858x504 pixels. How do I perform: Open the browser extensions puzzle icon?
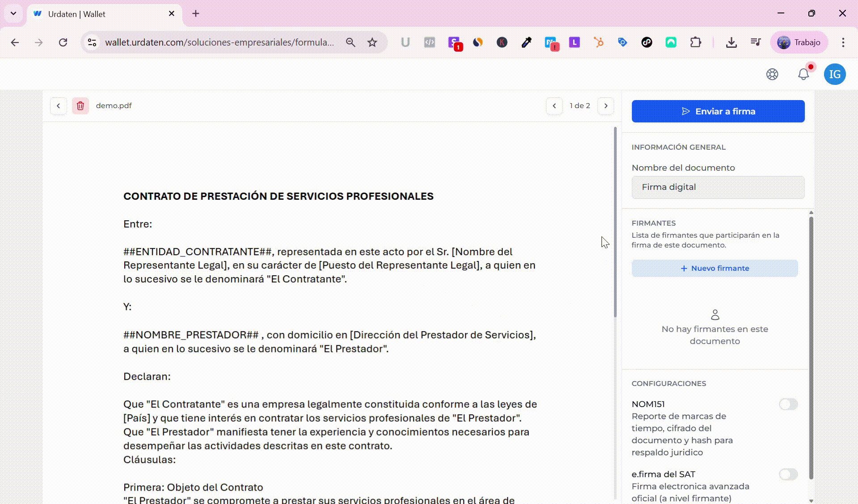coord(695,42)
